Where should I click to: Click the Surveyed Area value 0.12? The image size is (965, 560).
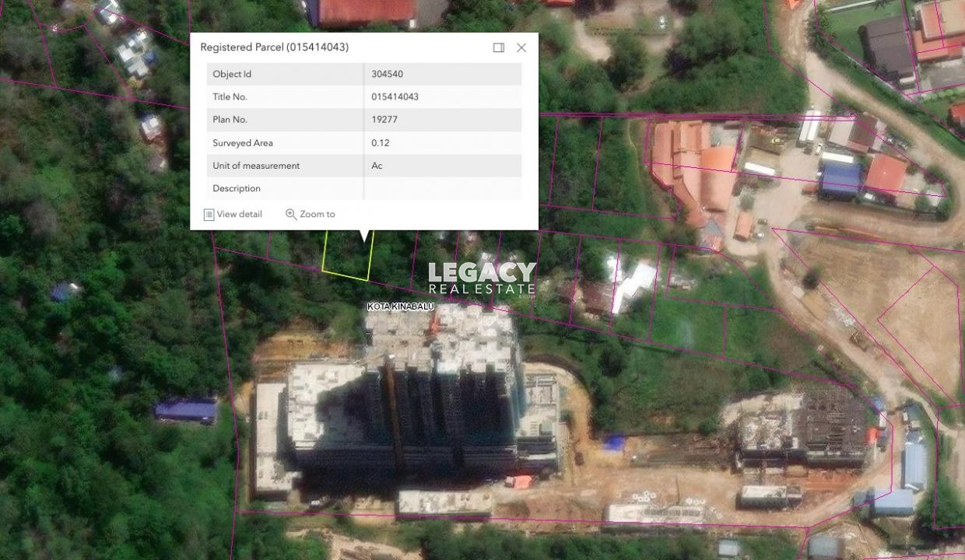coord(381,143)
